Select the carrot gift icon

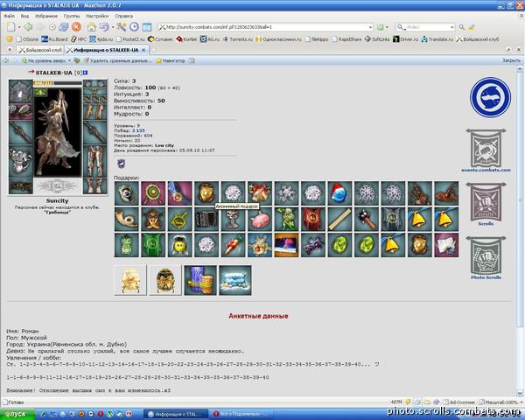233,245
